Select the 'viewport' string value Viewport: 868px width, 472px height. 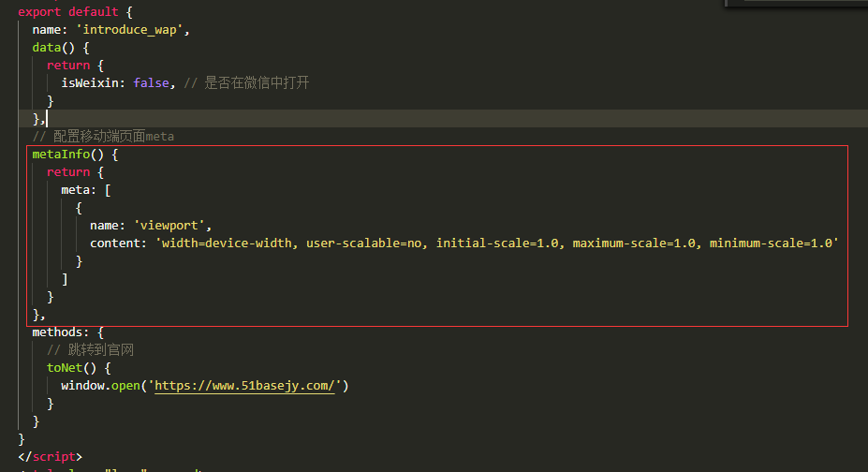point(169,225)
